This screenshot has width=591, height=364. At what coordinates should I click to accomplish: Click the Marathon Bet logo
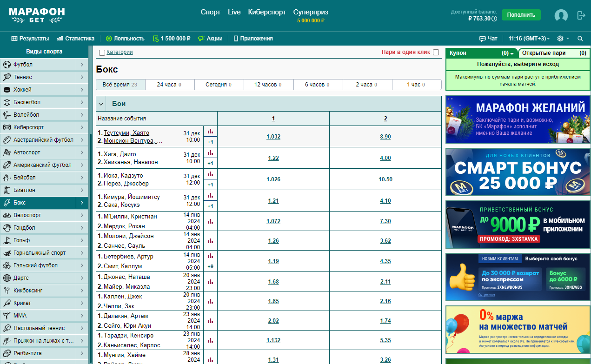pos(37,15)
